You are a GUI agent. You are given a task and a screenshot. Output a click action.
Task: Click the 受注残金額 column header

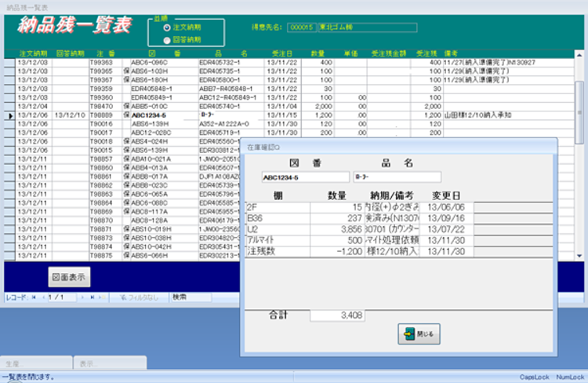click(389, 53)
